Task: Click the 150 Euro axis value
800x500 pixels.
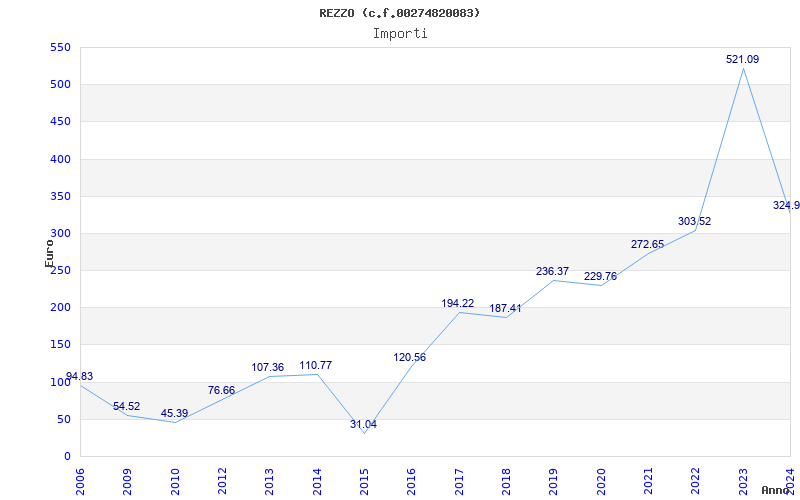Action: 60,345
